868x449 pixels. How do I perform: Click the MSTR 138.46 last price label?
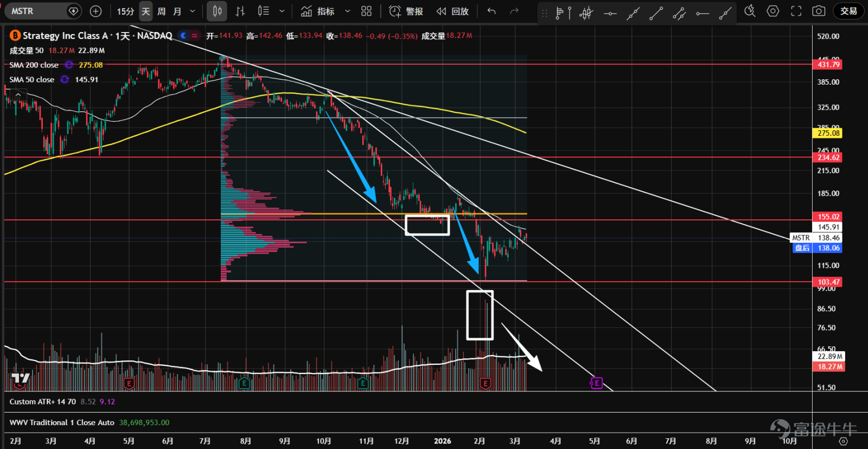[817, 238]
